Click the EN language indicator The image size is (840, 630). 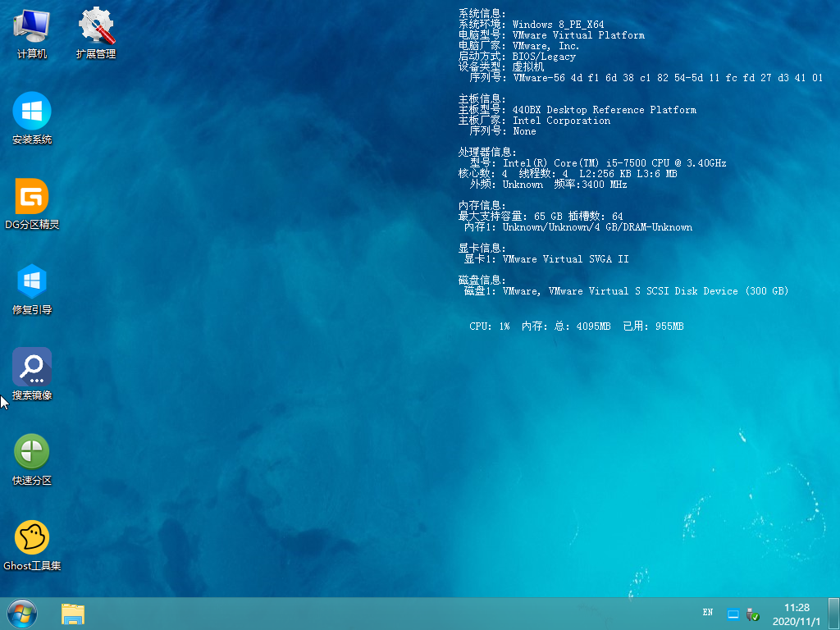(x=708, y=612)
